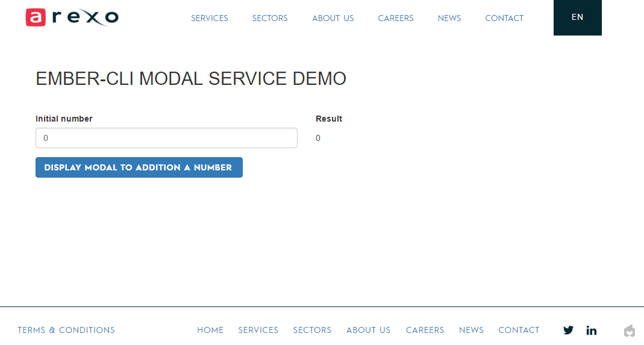Open Contact in the top navigation
This screenshot has height=345, width=644.
(x=504, y=19)
